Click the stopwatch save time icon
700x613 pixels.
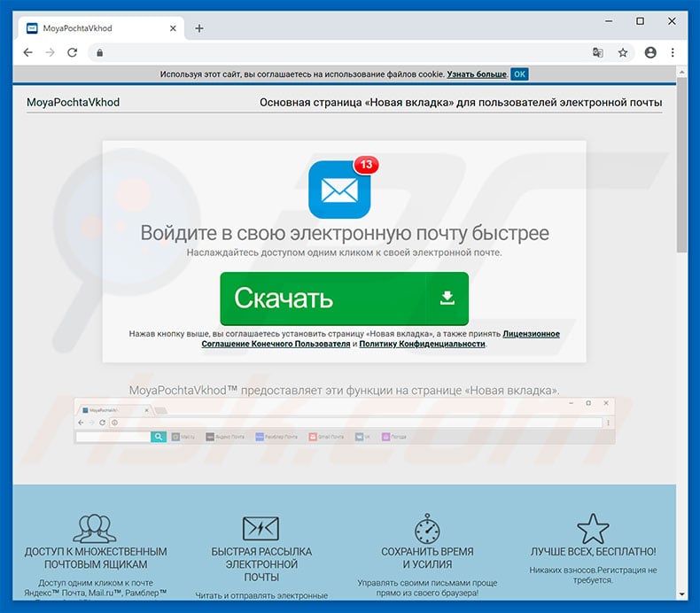pyautogui.click(x=427, y=528)
